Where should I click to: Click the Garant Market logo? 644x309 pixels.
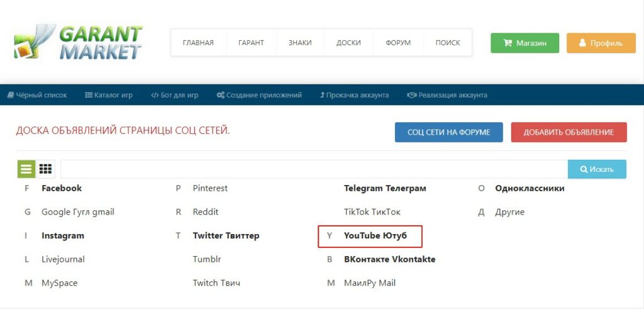click(79, 43)
